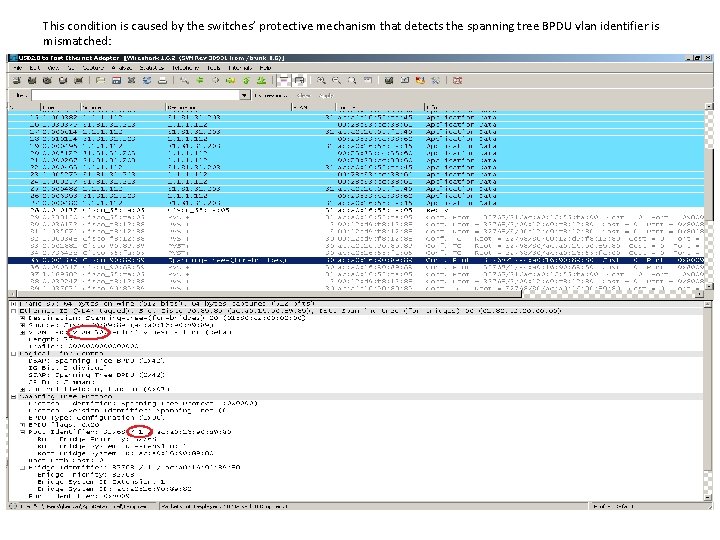This screenshot has height=540, width=720.
Task: Click the zoom in toolbar icon
Action: coord(321,80)
